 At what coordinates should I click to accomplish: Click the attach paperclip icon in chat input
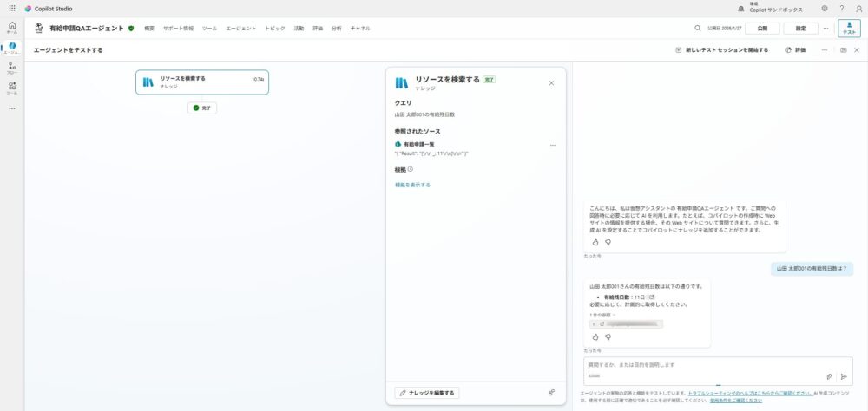[829, 376]
